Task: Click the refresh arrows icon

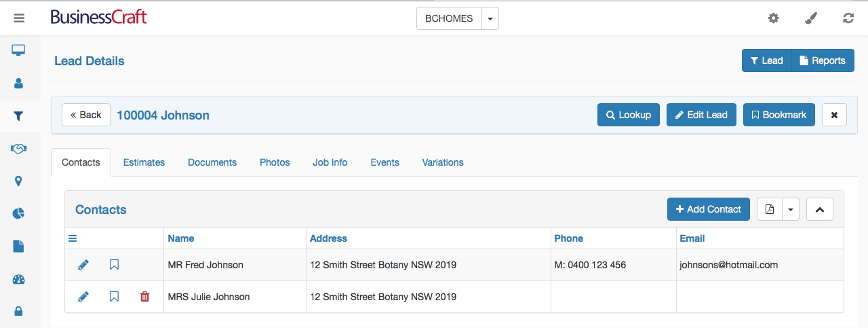Action: (848, 18)
